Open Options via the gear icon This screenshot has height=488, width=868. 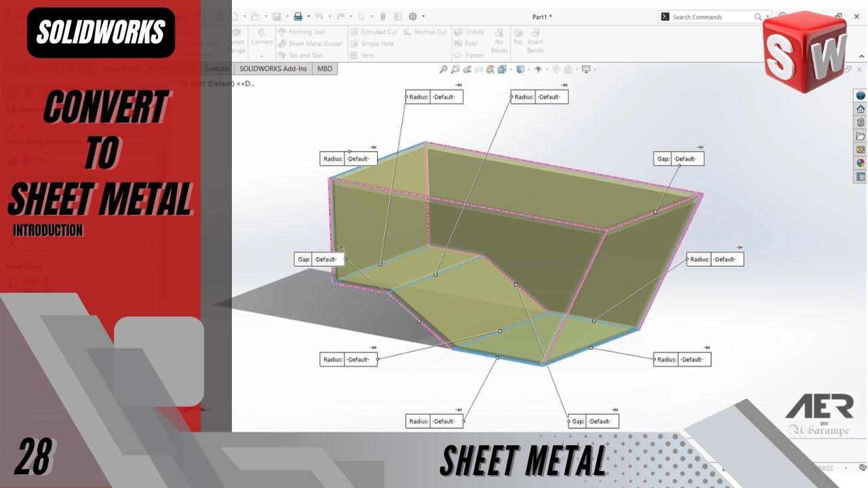[413, 16]
